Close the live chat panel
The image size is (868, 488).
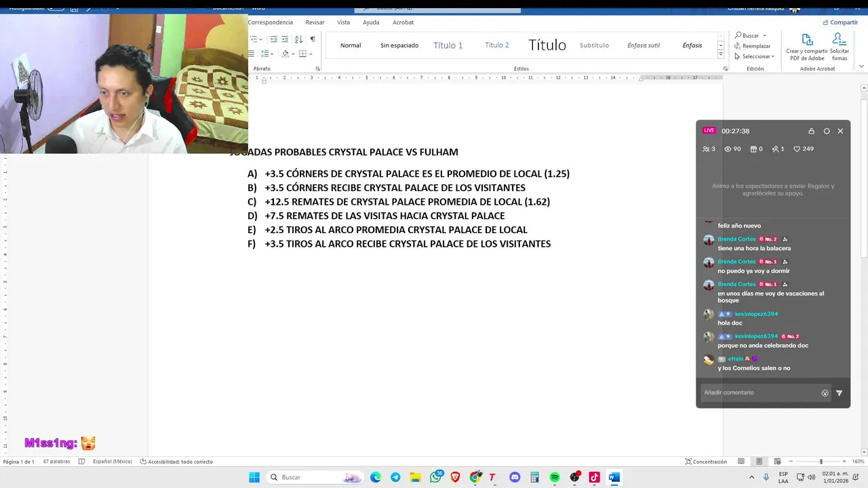840,131
